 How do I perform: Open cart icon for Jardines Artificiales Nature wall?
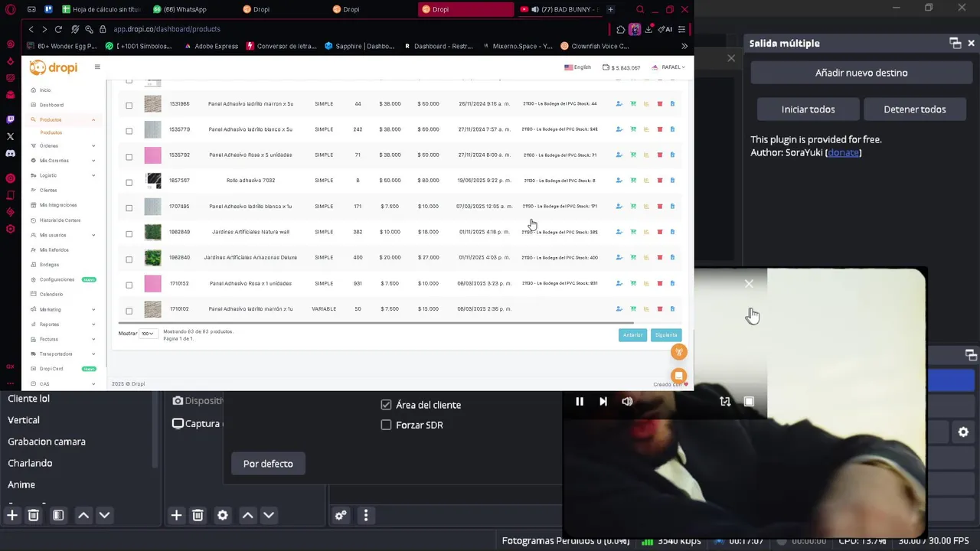pos(633,232)
